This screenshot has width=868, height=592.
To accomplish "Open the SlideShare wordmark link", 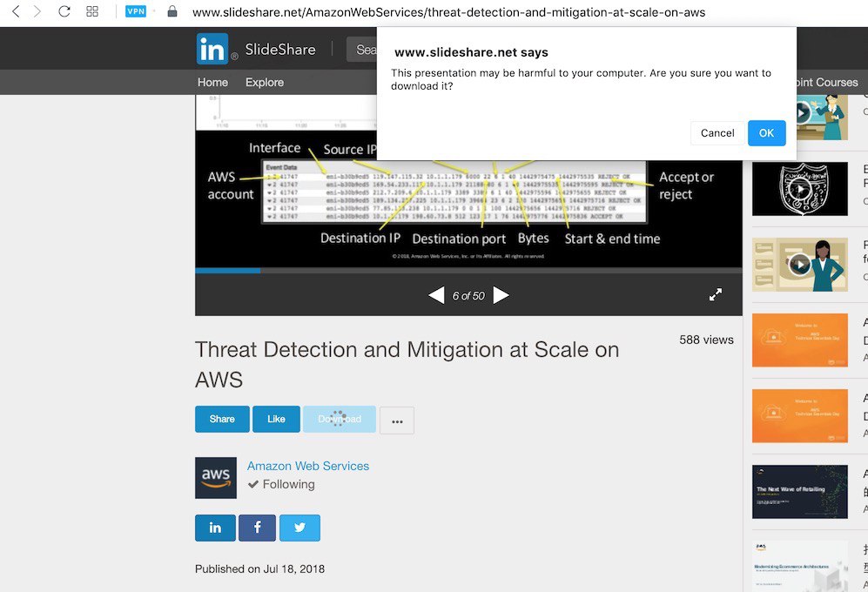I will 280,50.
